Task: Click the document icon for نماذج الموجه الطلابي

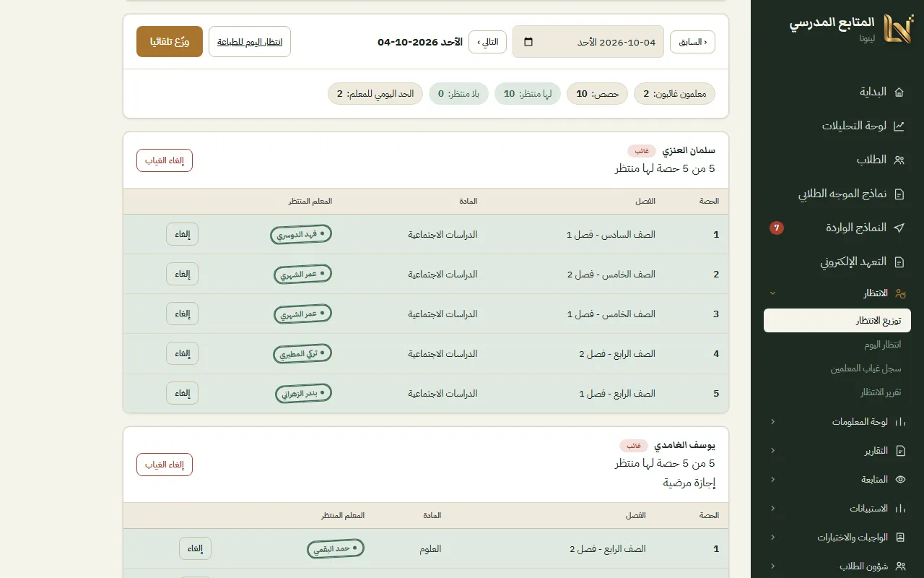Action: (899, 194)
